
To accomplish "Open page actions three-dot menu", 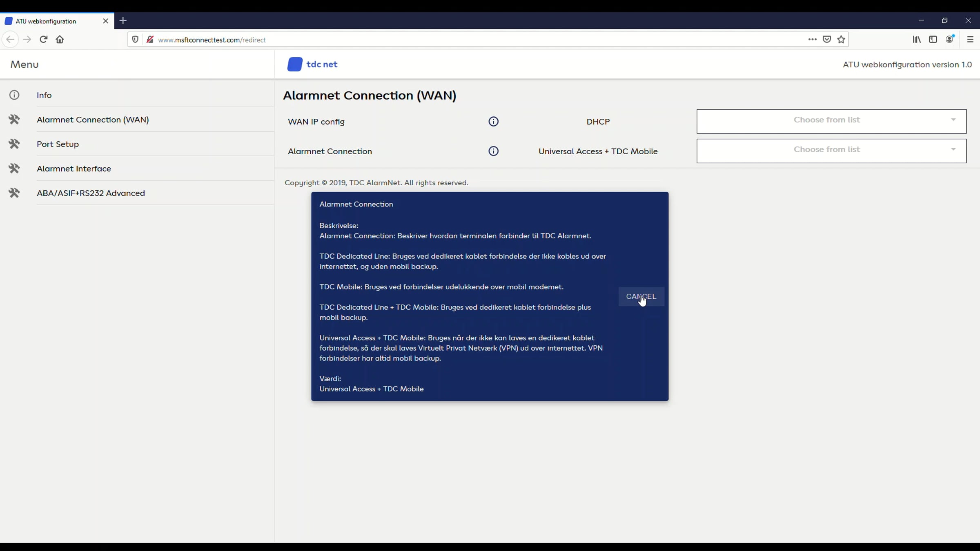I will [x=812, y=40].
